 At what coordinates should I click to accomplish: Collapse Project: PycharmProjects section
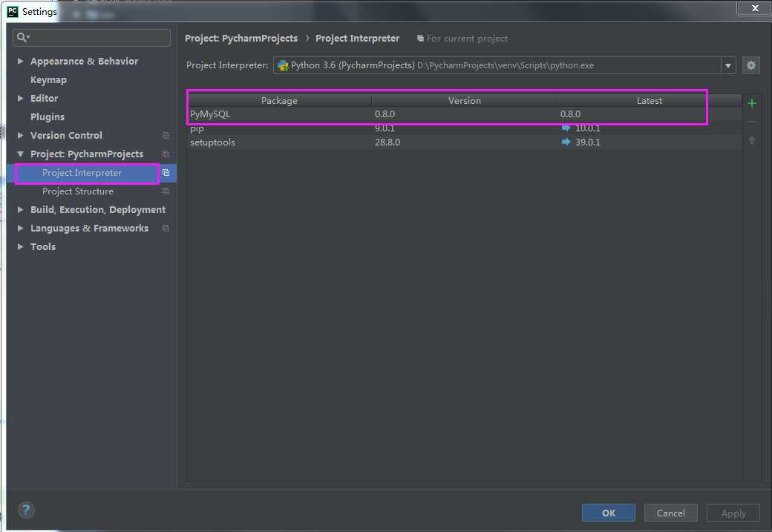(20, 154)
